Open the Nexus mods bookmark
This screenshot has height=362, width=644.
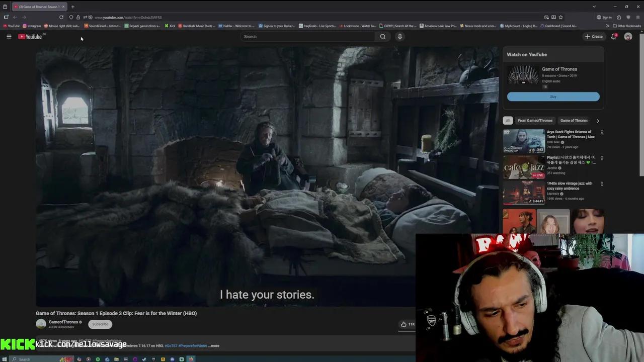pyautogui.click(x=477, y=26)
